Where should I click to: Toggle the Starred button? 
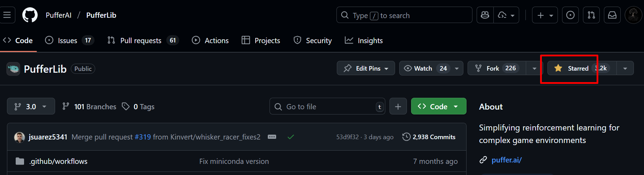(582, 68)
